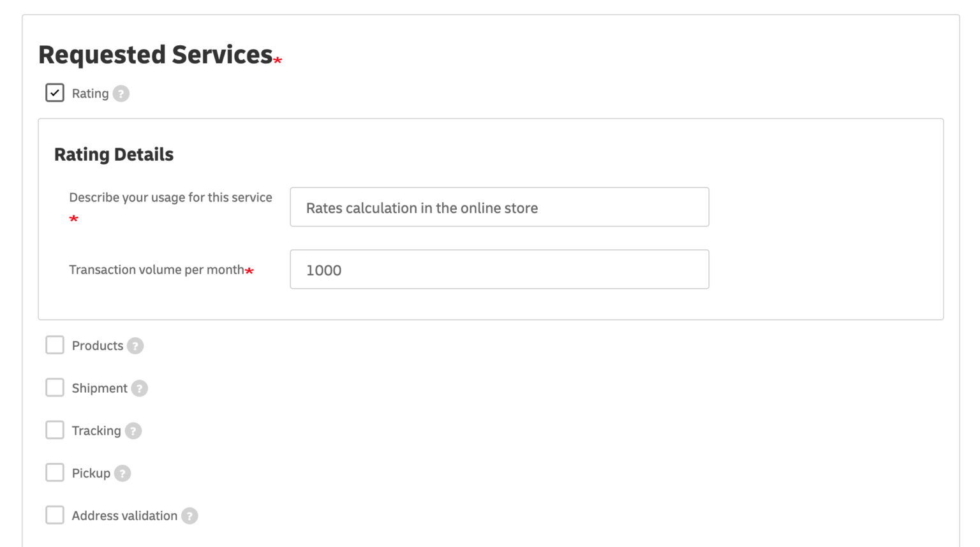Click the help icon next to Tracking
Viewport: 980px width, 547px height.
click(133, 430)
